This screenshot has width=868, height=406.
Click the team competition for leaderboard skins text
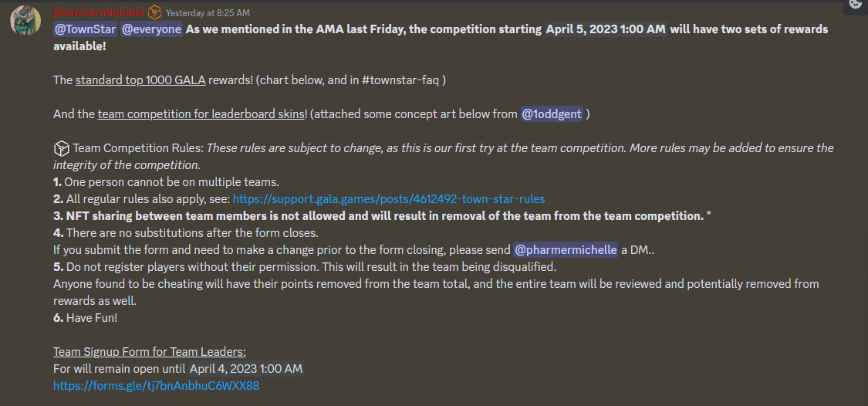click(201, 114)
